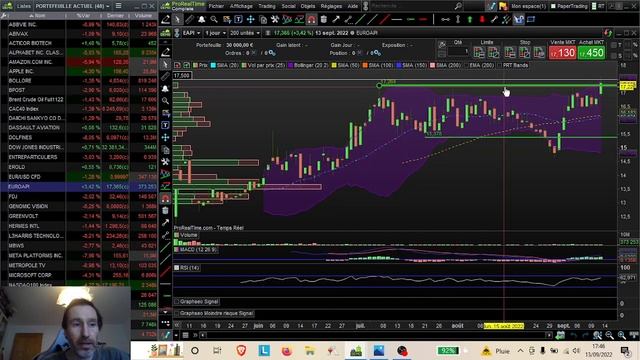Click the magnifier search icon in search field
The image size is (640, 360).
[458, 6]
